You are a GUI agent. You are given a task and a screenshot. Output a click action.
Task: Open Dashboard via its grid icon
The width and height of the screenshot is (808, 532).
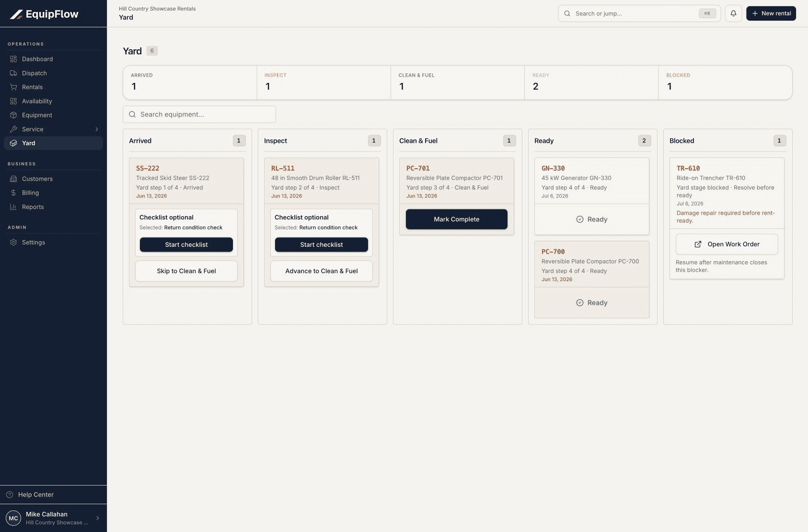tap(13, 59)
